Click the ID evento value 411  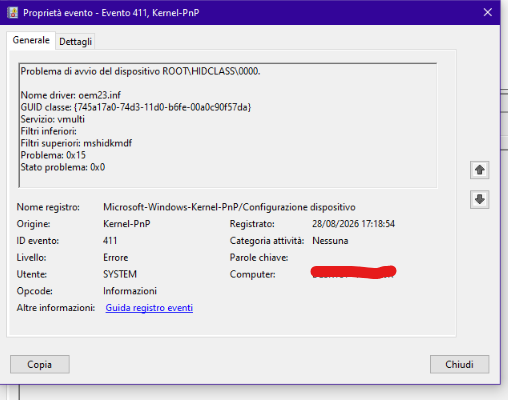pyautogui.click(x=110, y=241)
